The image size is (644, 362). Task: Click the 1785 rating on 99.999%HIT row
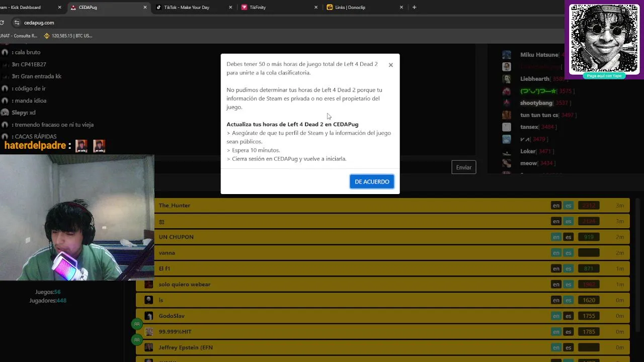point(589,332)
